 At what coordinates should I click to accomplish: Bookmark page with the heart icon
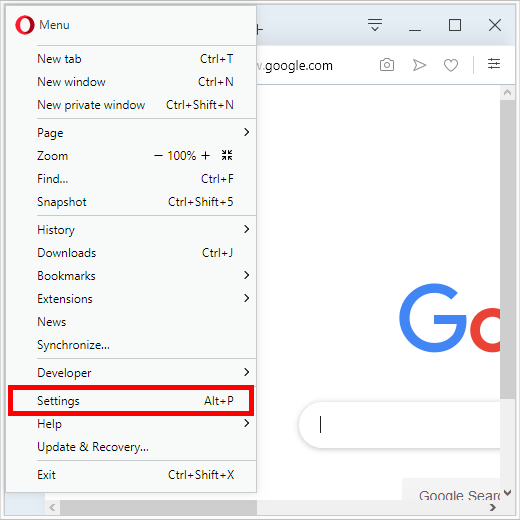click(451, 65)
